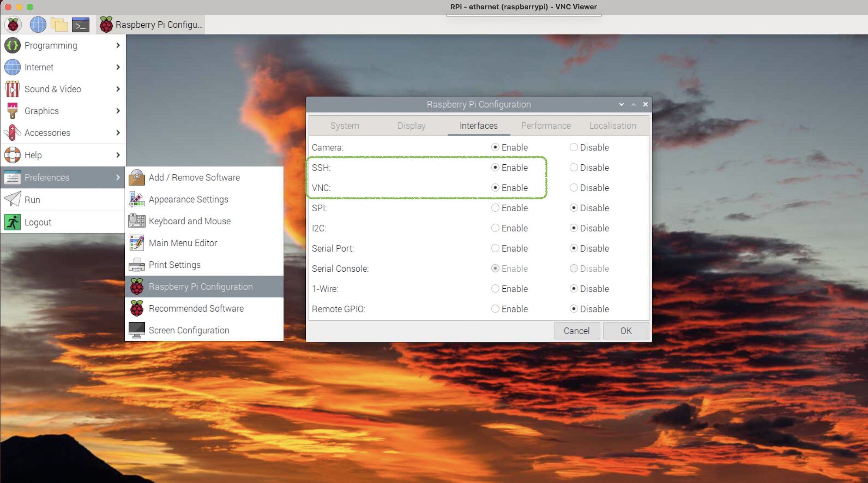Click the Keyboard and Mouse icon
This screenshot has width=868, height=483.
click(x=137, y=221)
